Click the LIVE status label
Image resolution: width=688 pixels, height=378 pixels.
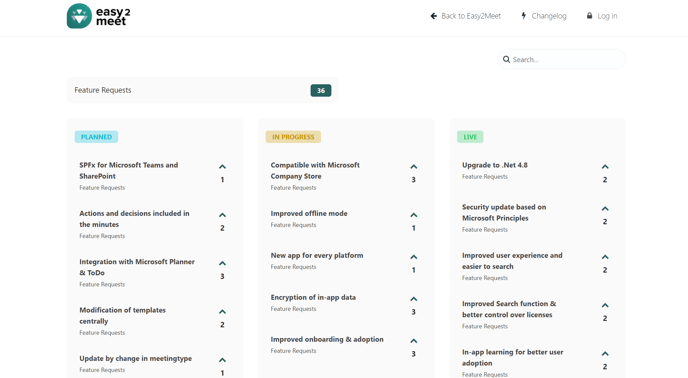[x=470, y=137]
